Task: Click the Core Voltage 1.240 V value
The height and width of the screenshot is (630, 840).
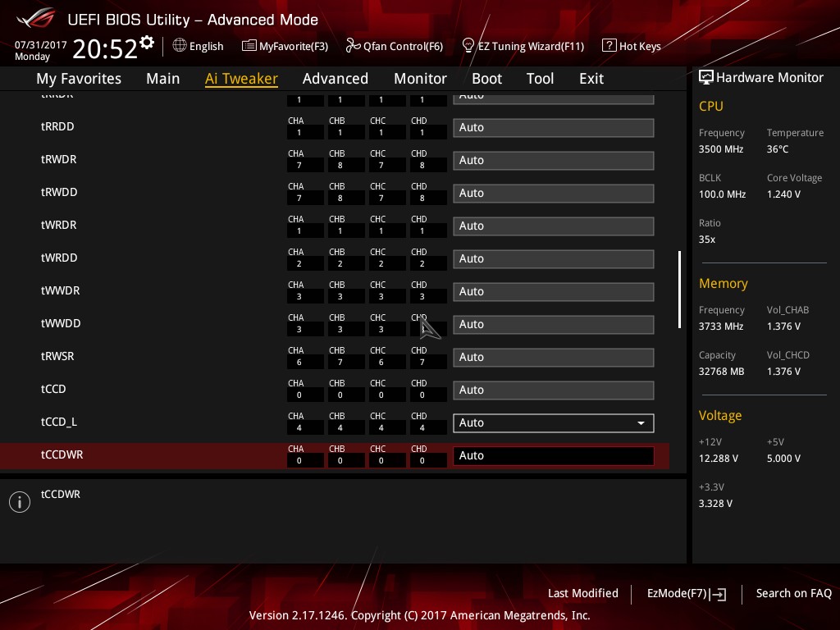Action: (x=783, y=194)
